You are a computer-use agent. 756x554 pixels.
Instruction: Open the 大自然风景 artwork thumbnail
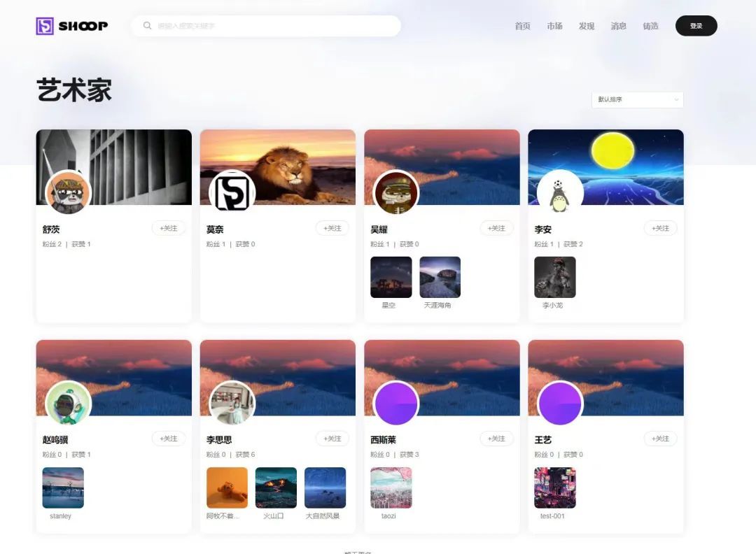click(x=325, y=488)
